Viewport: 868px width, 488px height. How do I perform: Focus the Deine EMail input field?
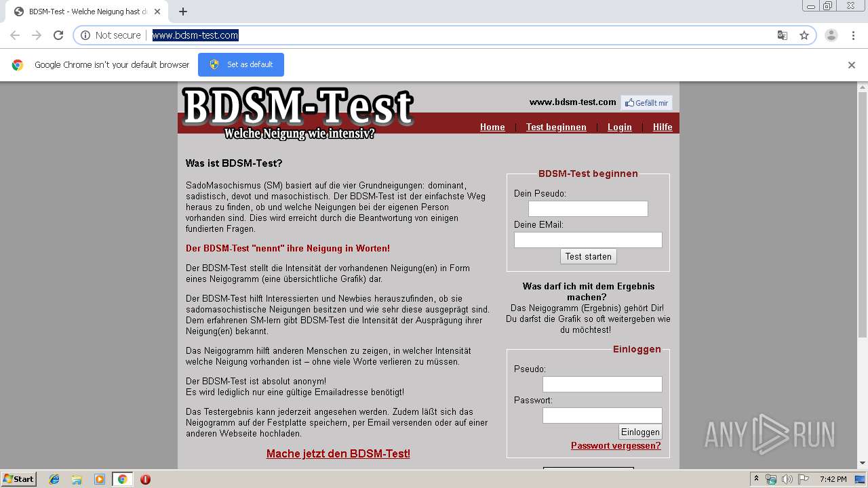click(x=588, y=240)
